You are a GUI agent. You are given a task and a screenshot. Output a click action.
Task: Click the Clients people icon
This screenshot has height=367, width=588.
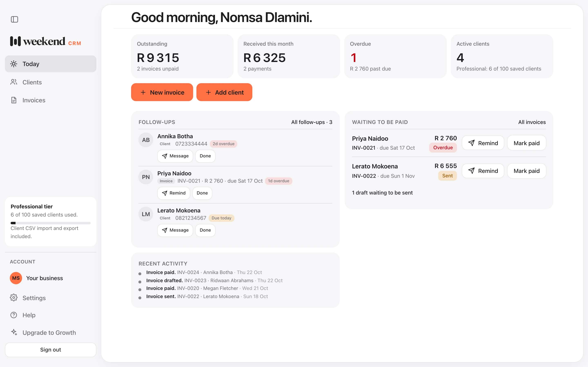[14, 82]
